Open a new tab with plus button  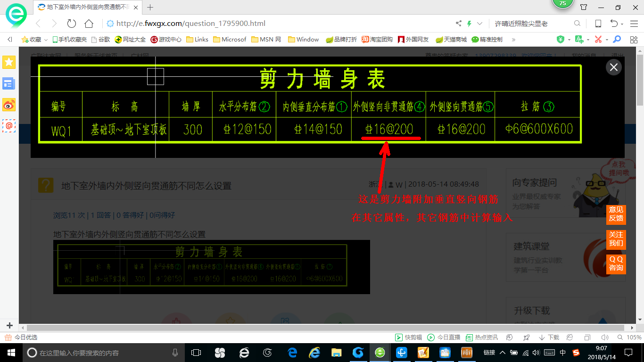pyautogui.click(x=150, y=7)
